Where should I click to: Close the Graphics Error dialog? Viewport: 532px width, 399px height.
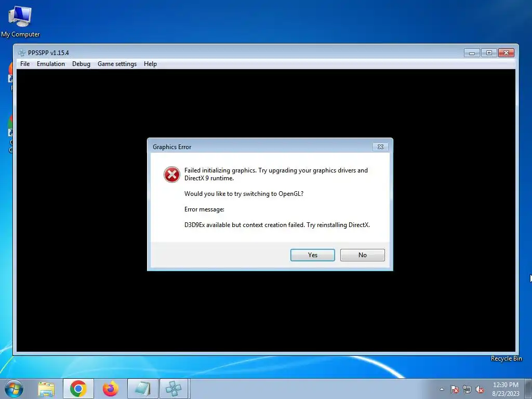(x=380, y=147)
